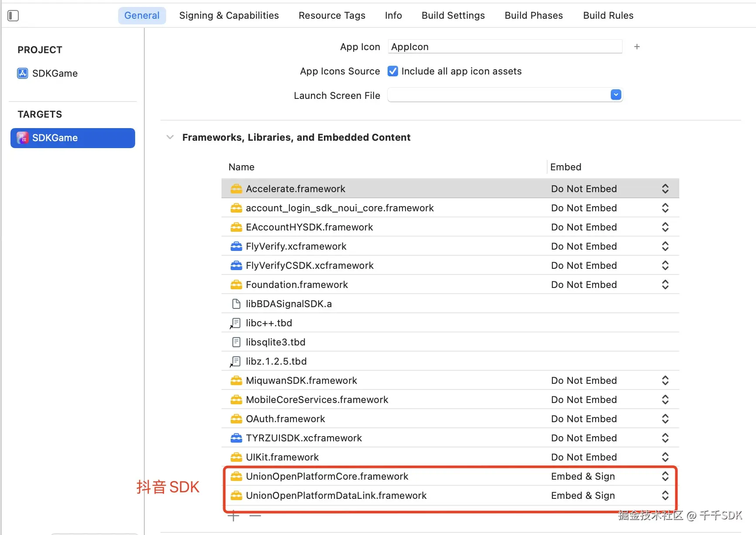Click the MiquwanSDK.framework toolbox icon

pyautogui.click(x=236, y=380)
